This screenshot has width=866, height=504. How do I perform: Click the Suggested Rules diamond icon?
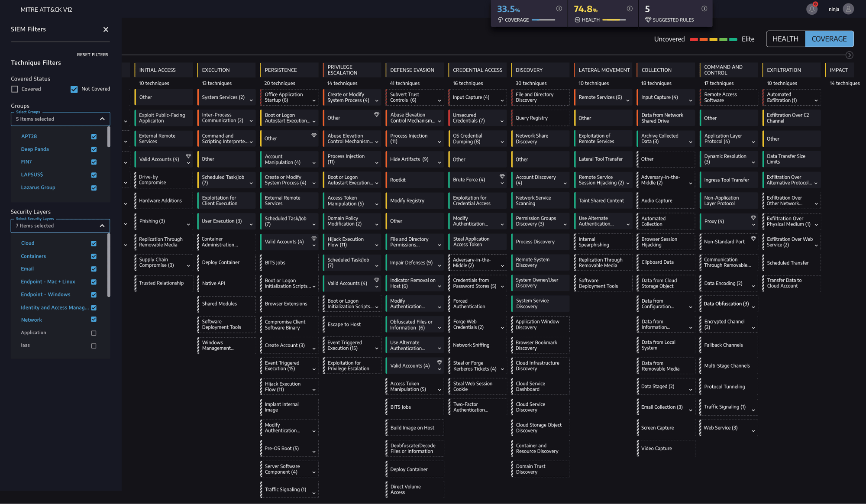coord(648,20)
